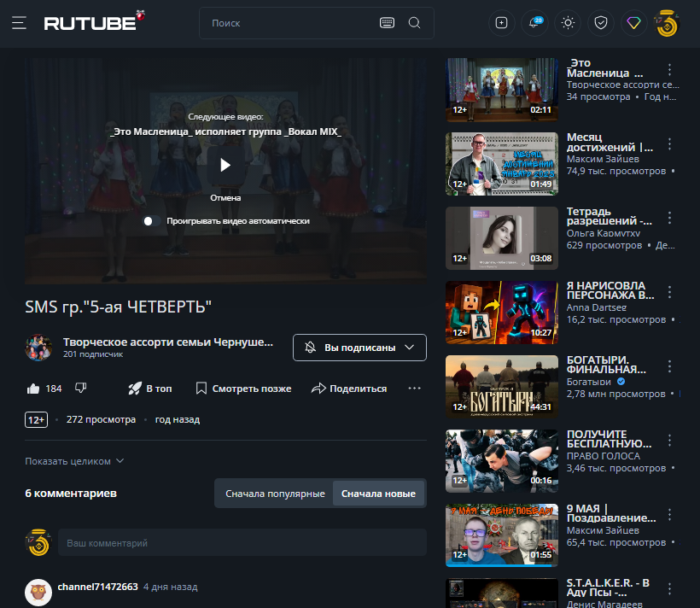Sort comments by Сначала новые

tap(378, 494)
